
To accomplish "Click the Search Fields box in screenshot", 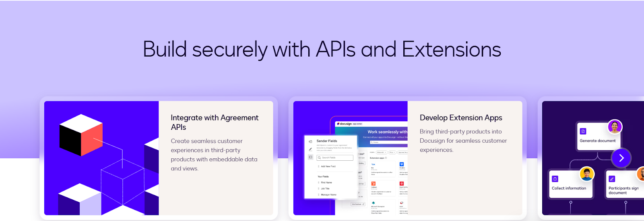I will tap(335, 158).
